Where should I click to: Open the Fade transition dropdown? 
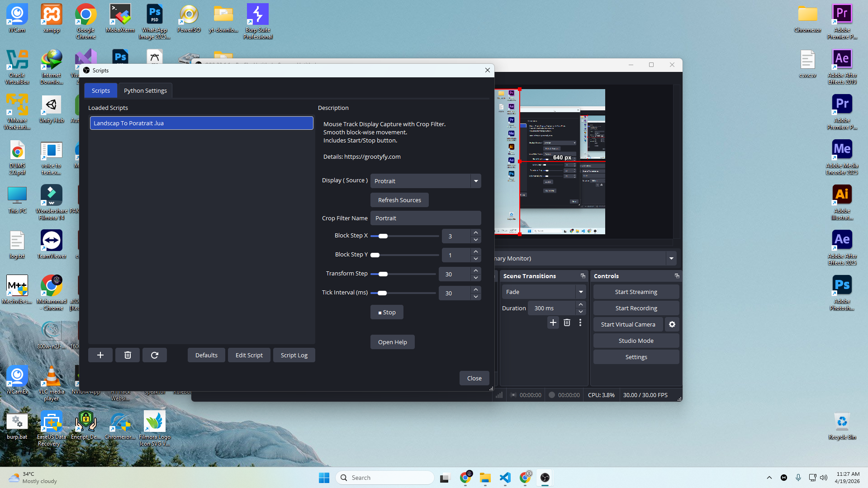click(x=581, y=292)
